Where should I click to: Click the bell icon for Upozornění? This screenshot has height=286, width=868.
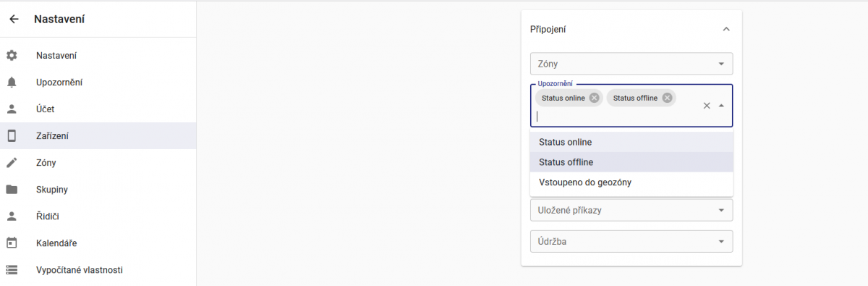12,83
